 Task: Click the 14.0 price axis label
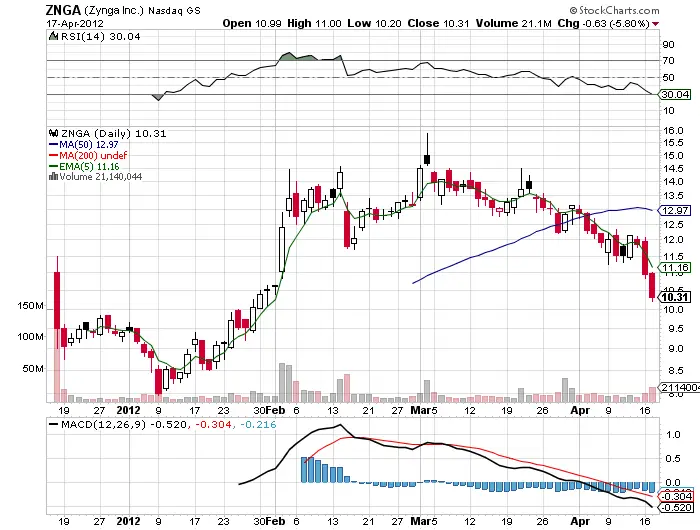[x=673, y=182]
